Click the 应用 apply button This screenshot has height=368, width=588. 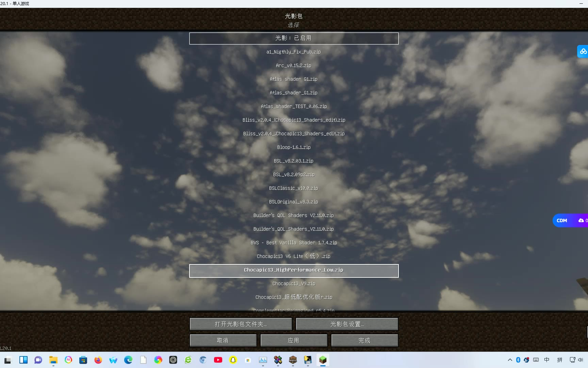(294, 340)
